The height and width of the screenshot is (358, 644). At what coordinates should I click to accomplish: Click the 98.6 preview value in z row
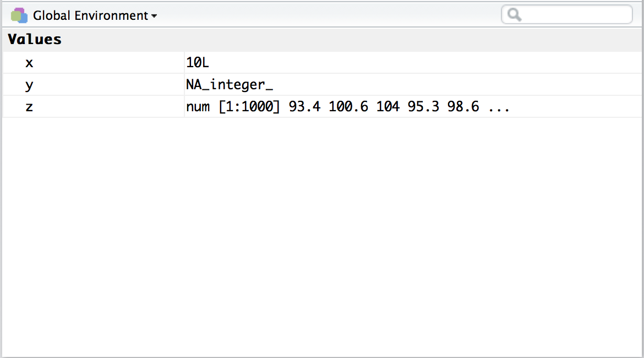[463, 107]
